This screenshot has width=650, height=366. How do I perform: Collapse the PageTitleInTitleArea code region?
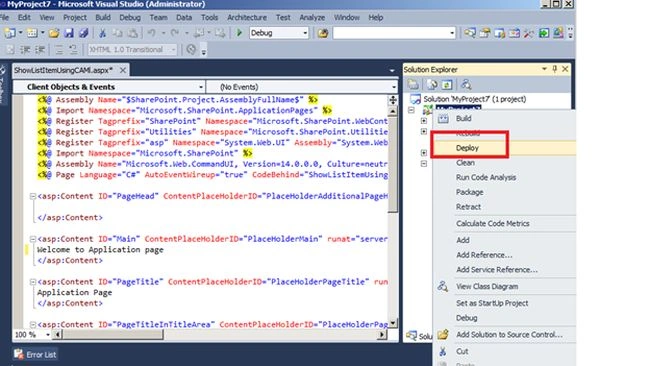click(32, 325)
